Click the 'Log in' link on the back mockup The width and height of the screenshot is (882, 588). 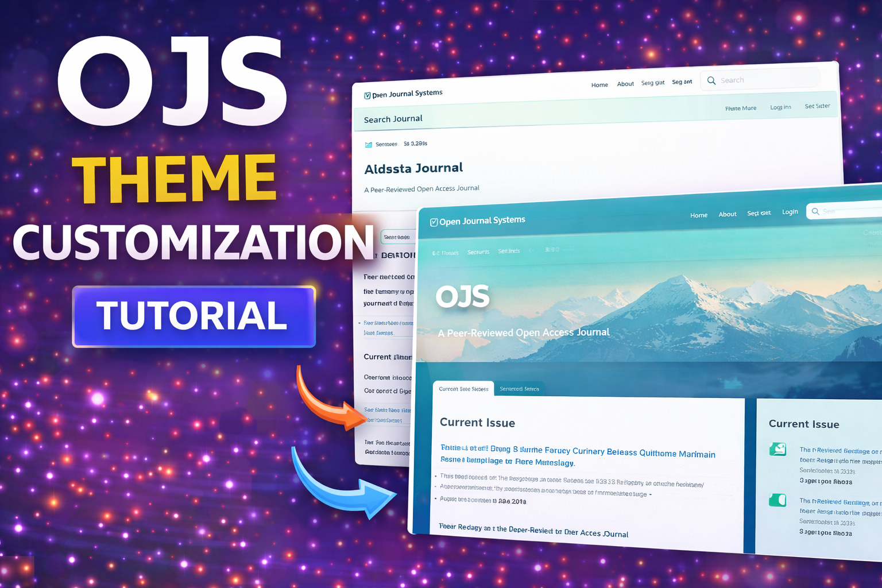tap(780, 107)
